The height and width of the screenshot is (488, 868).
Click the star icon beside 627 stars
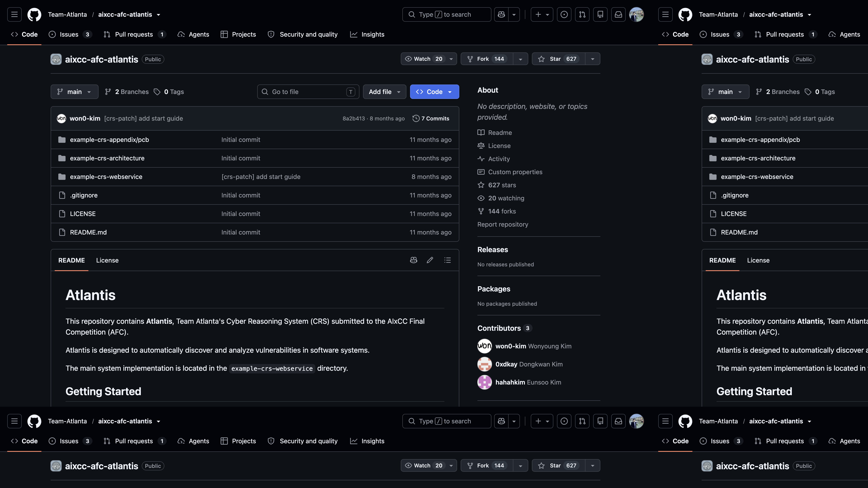pos(481,185)
